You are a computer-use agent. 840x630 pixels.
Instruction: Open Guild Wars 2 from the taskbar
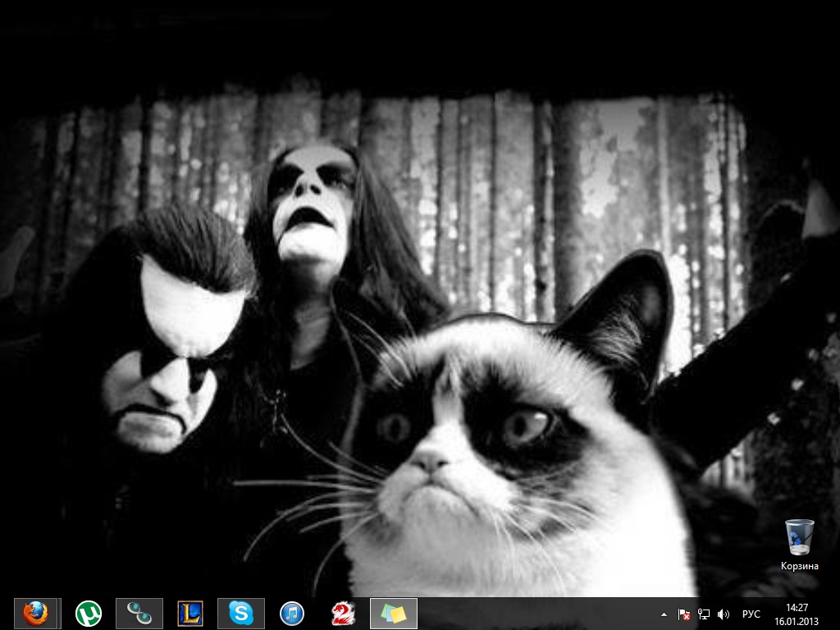coord(343,614)
